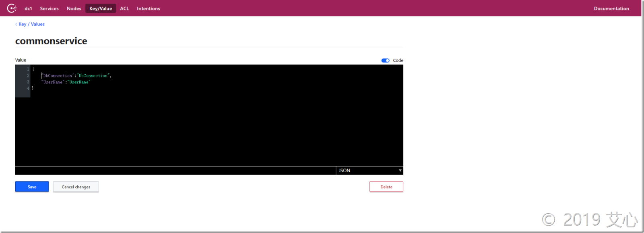Open the dc1 datacenter selector
The image size is (644, 233).
[x=28, y=8]
